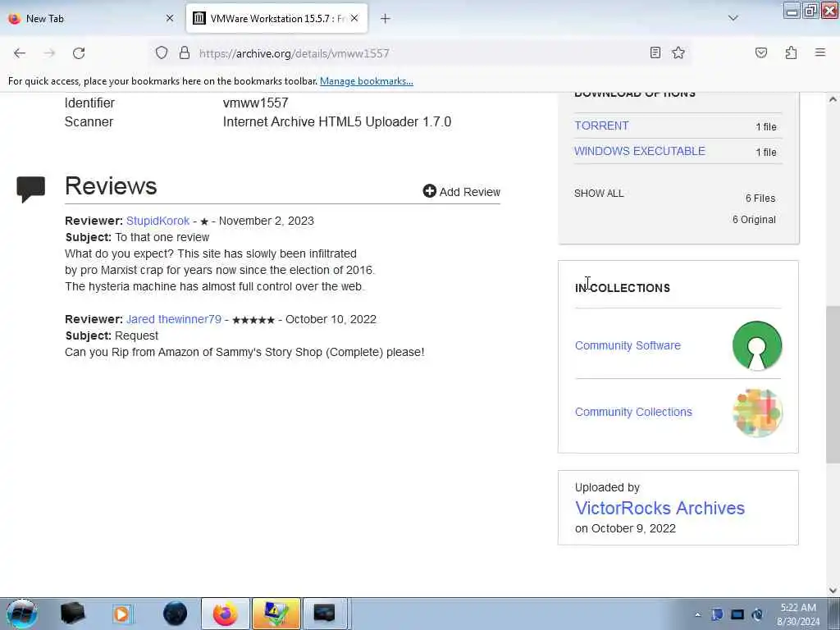The width and height of the screenshot is (840, 630).
Task: Open VictorRocks Archives uploader page
Action: point(660,508)
